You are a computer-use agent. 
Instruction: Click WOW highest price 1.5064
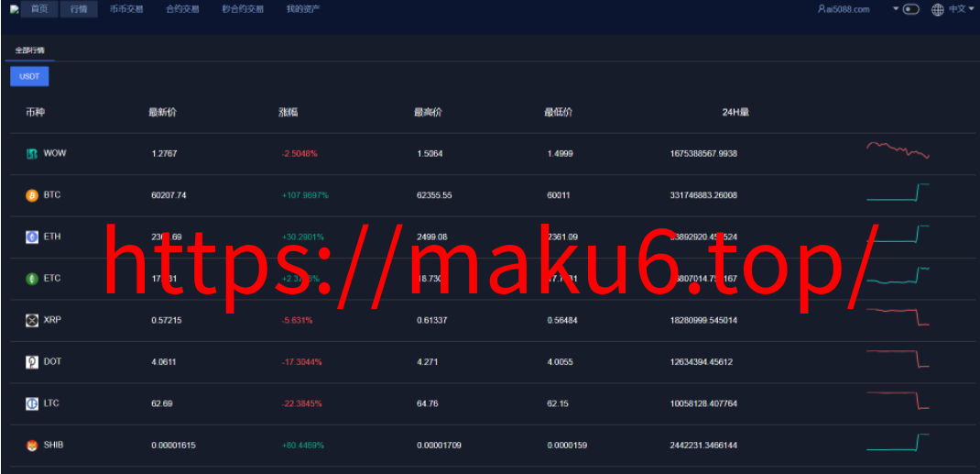(430, 154)
